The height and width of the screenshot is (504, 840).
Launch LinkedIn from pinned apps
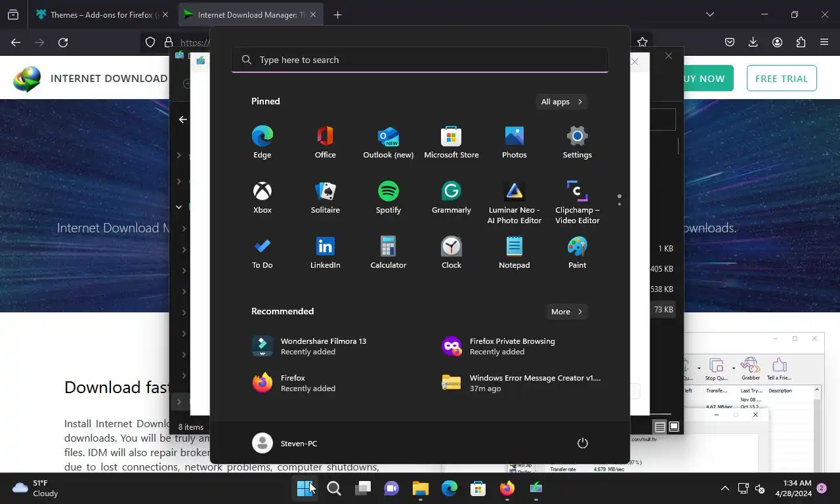325,253
